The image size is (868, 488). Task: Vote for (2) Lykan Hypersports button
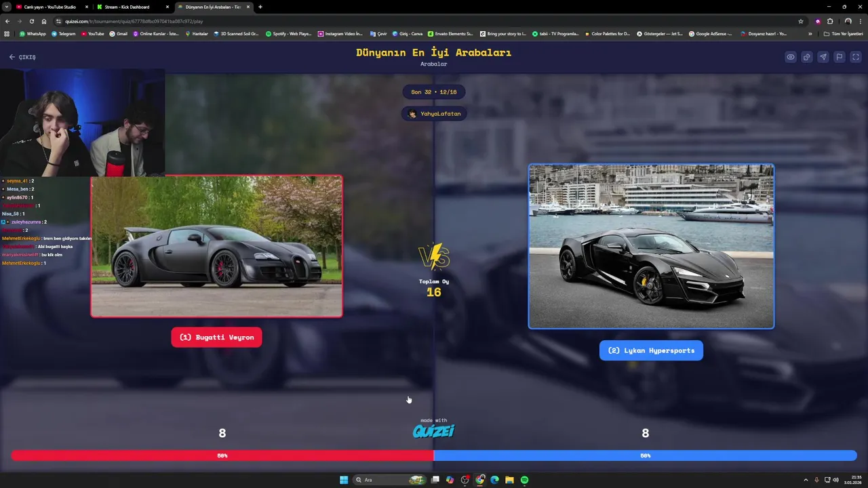pos(651,350)
